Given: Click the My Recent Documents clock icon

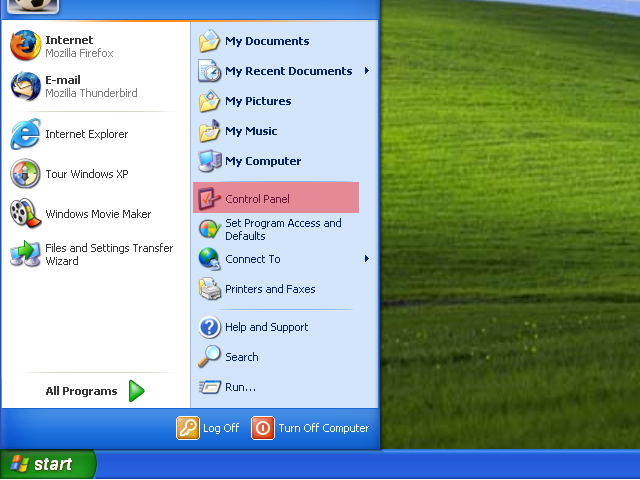Looking at the screenshot, I should [x=209, y=71].
